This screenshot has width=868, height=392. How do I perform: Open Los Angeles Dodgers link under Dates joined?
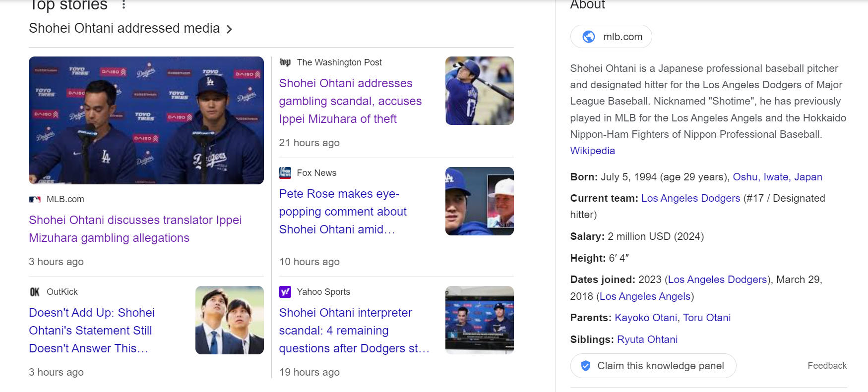coord(717,280)
